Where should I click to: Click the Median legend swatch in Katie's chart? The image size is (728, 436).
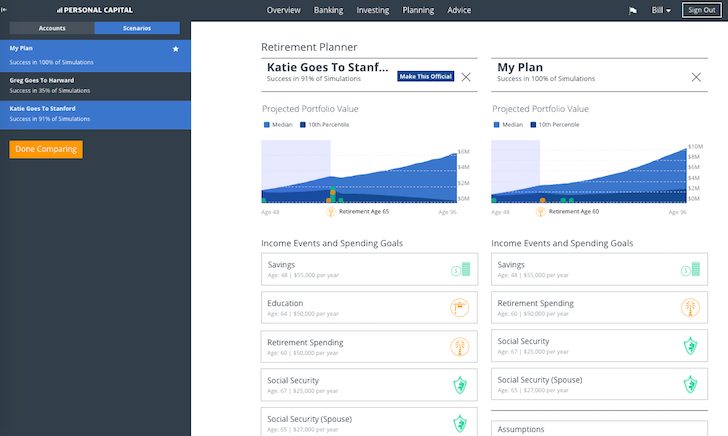(x=266, y=124)
